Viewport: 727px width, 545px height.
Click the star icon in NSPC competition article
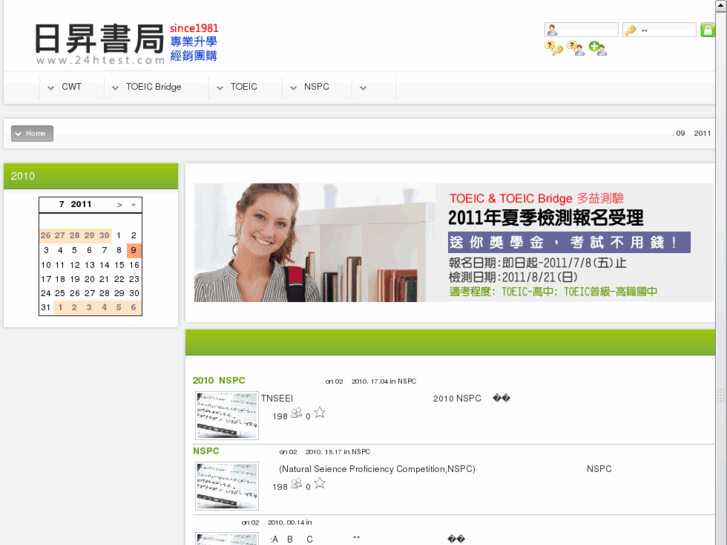319,483
